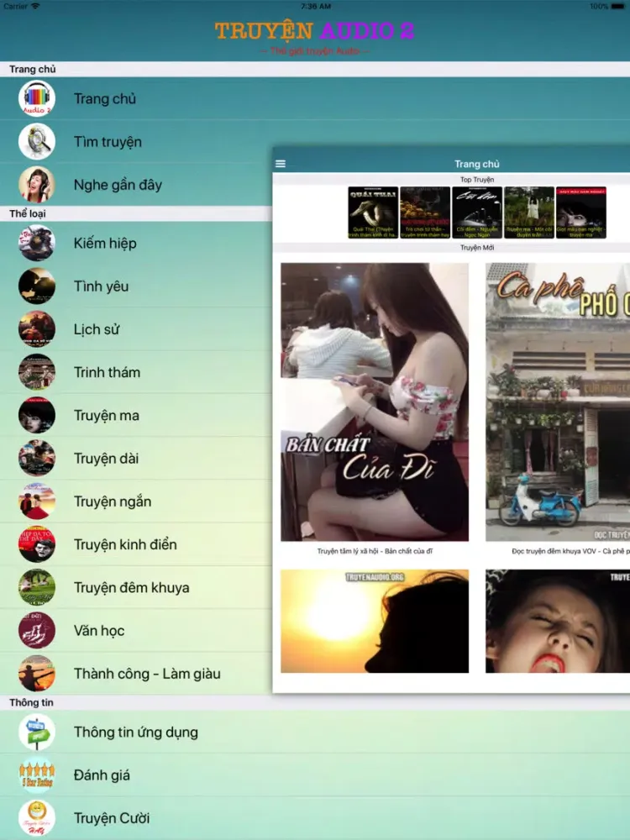Tap the Trang chủ headphones icon
Image resolution: width=630 pixels, height=840 pixels.
37,98
